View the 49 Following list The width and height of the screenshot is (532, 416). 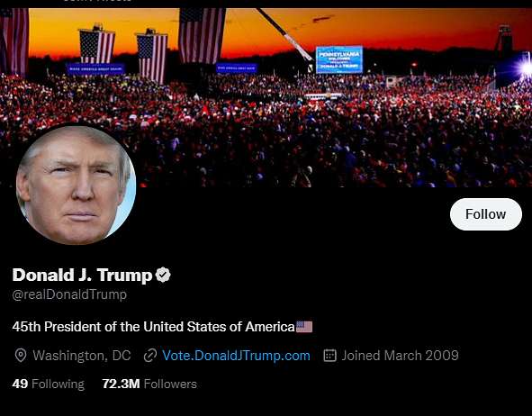[x=49, y=384]
